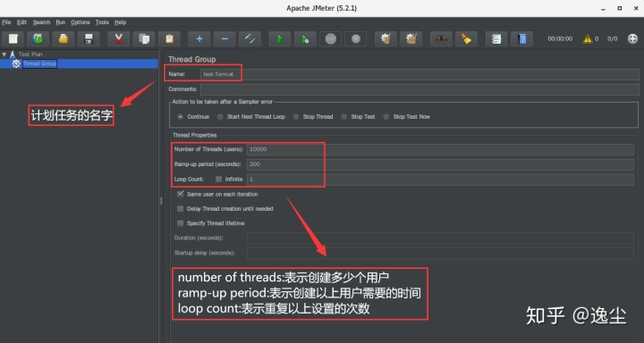The image size is (644, 343).
Task: Click the Test Plan tree icon
Action: pyautogui.click(x=13, y=54)
